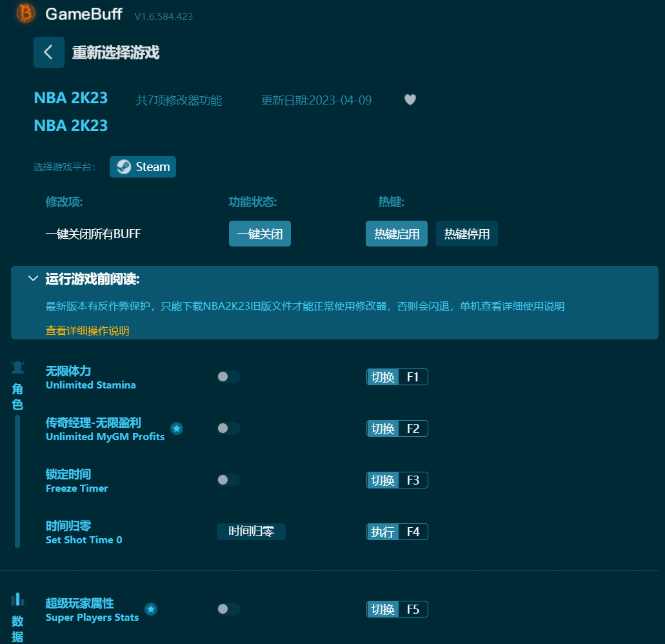Click the anti-cheat warning text in notice
This screenshot has width=665, height=644.
[305, 307]
